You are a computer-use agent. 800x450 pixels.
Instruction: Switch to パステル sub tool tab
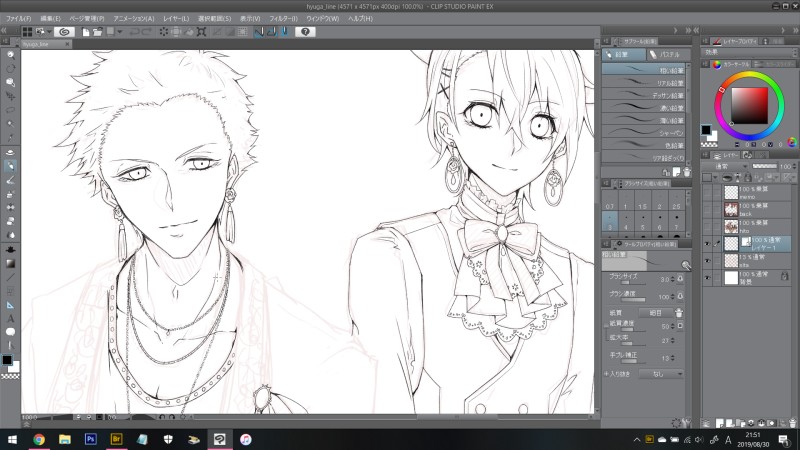[x=667, y=54]
